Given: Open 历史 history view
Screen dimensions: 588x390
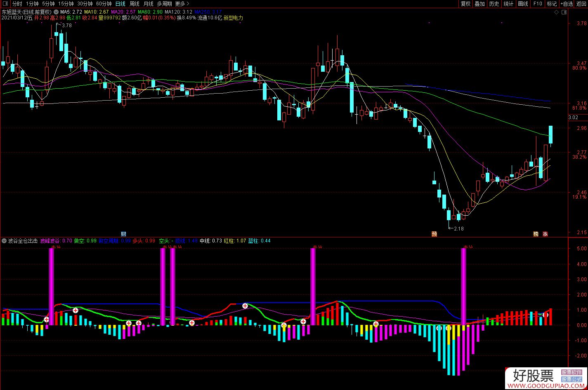Looking at the screenshot, I should 494,4.
